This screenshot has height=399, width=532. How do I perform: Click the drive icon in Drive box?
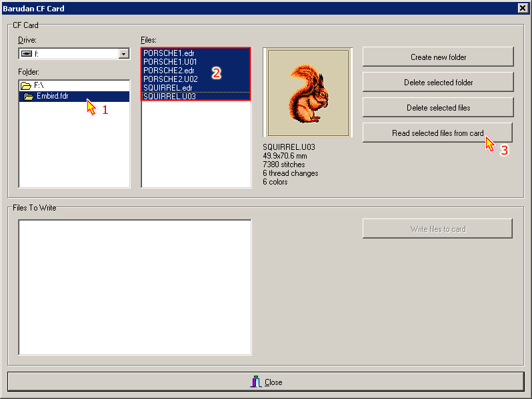(27, 53)
